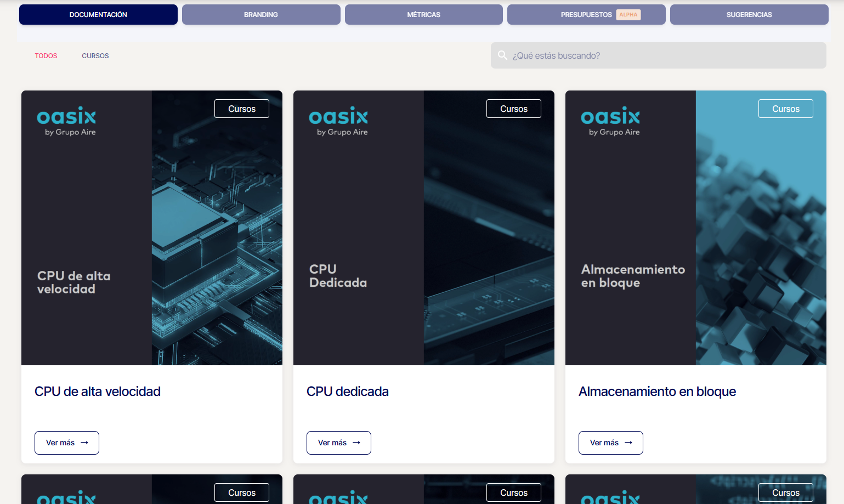Click the ALPHA badge on Presupuestos tab
This screenshot has height=504, width=844.
(628, 15)
